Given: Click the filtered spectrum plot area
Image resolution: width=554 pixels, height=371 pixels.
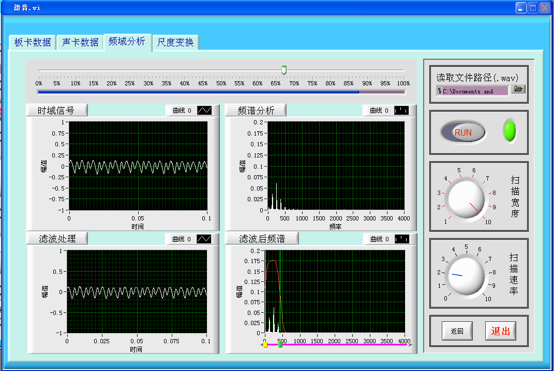Looking at the screenshot, I should (335, 292).
